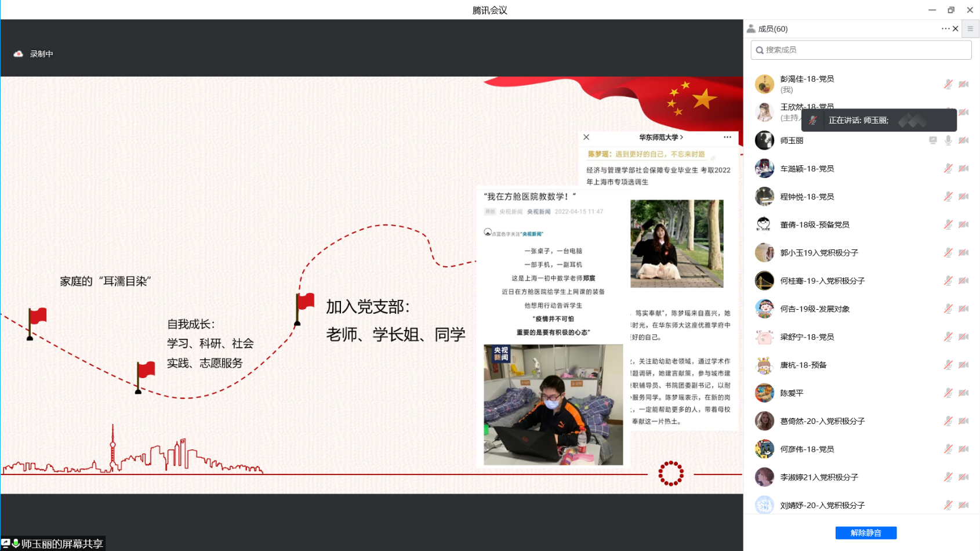This screenshot has height=551, width=980.
Task: Click the screen-share icon in 师玉丽's row
Action: (x=933, y=140)
